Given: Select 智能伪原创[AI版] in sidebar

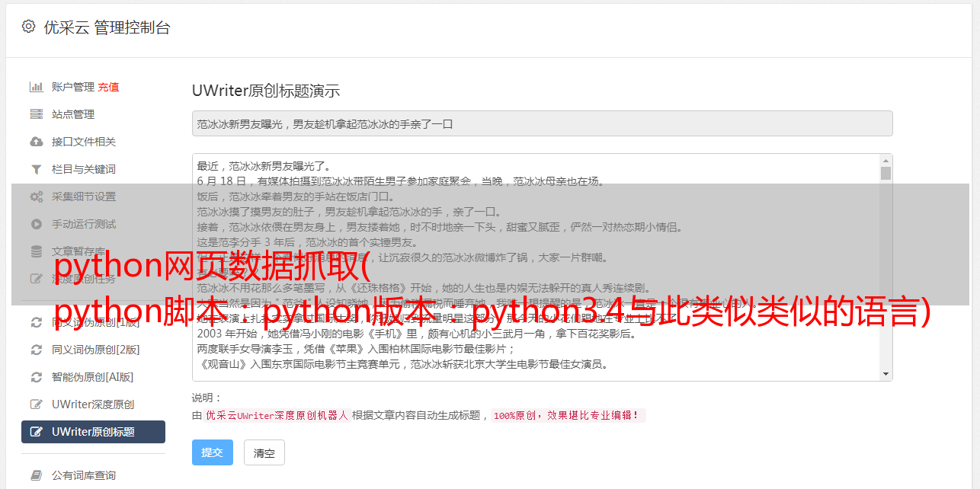Looking at the screenshot, I should pyautogui.click(x=93, y=377).
